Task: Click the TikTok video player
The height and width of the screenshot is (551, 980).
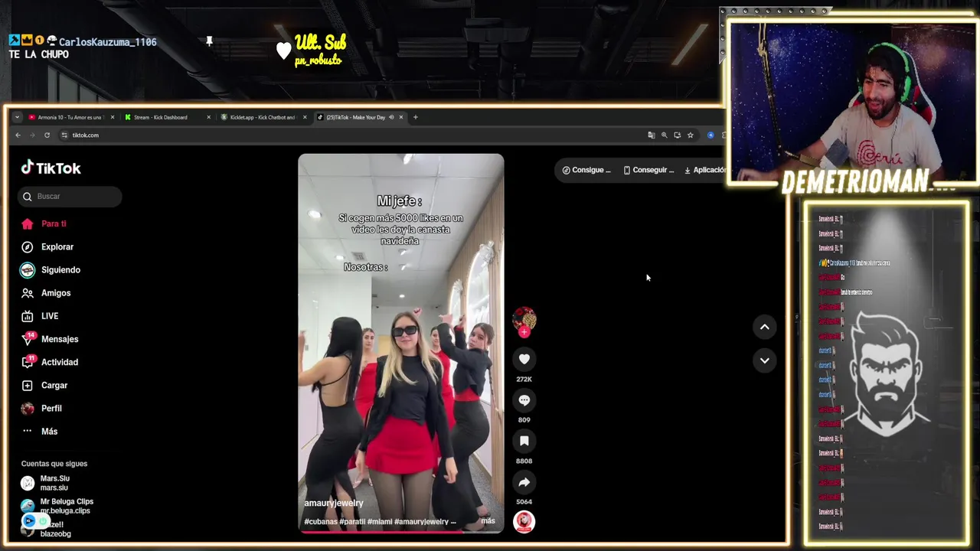Action: (x=401, y=343)
